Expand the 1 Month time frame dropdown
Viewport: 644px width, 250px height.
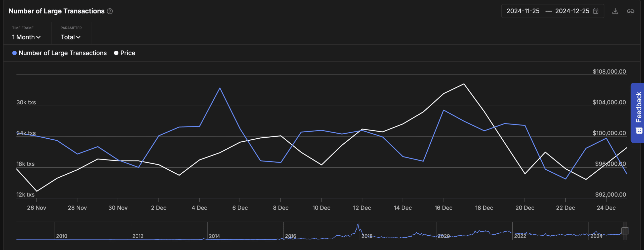click(x=26, y=37)
